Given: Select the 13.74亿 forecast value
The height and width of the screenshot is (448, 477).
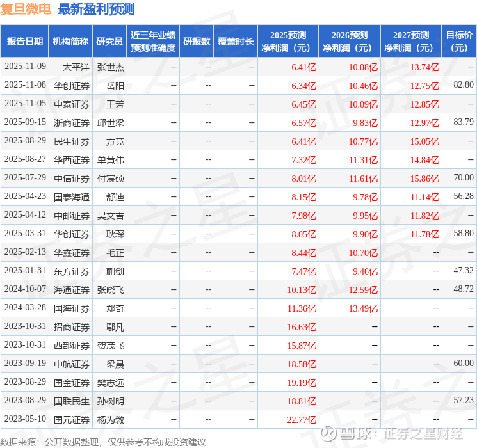Looking at the screenshot, I should 424,67.
